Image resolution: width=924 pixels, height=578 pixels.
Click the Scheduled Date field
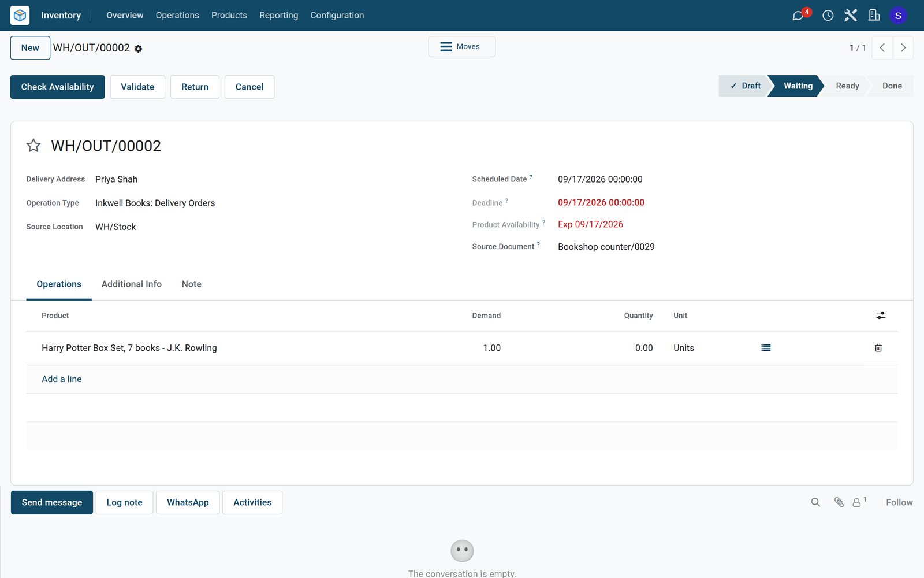(x=600, y=179)
